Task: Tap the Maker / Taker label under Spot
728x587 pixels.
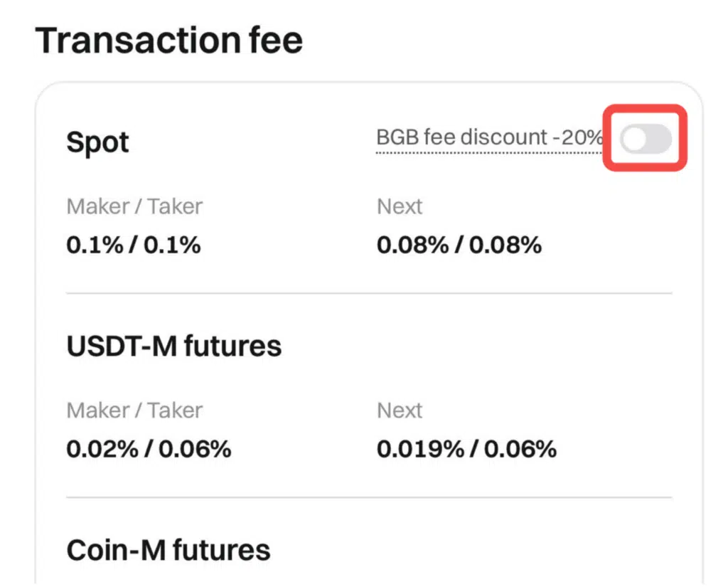Action: click(x=134, y=206)
